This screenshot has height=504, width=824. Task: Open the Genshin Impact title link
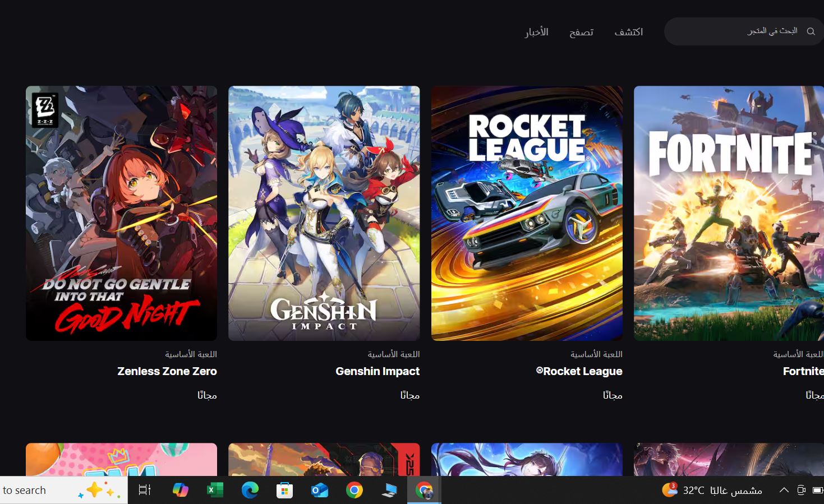coord(377,371)
